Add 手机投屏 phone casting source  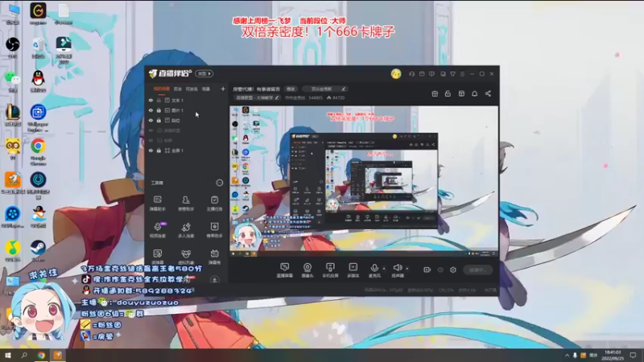(x=330, y=270)
